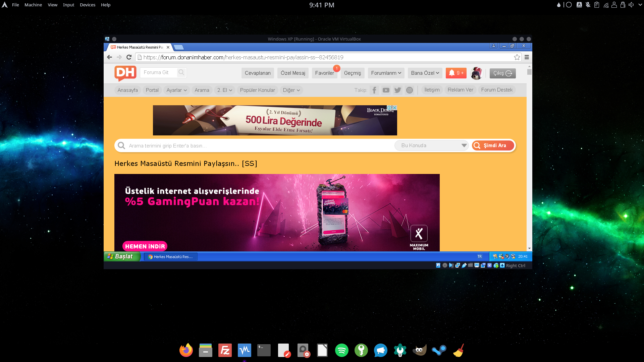Screen dimensions: 644x362
Task: Open the 2. El dropdown menu
Action: 225,90
